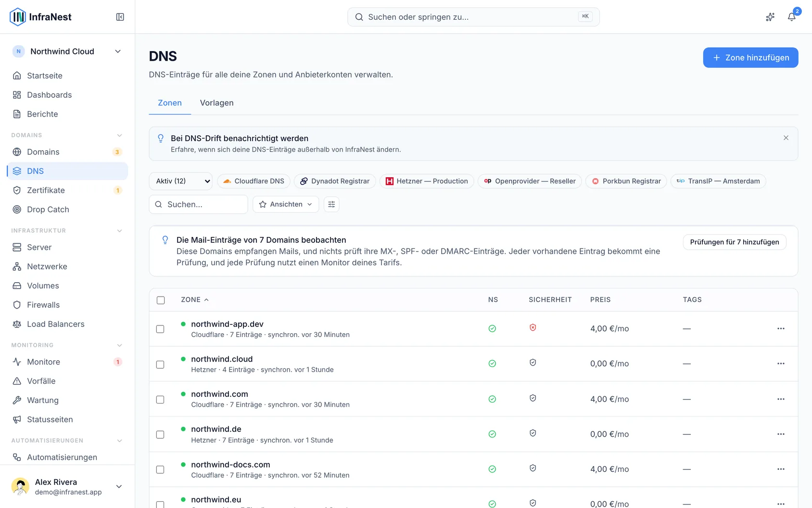
Task: Open Load Balancers in sidebar
Action: point(67,324)
